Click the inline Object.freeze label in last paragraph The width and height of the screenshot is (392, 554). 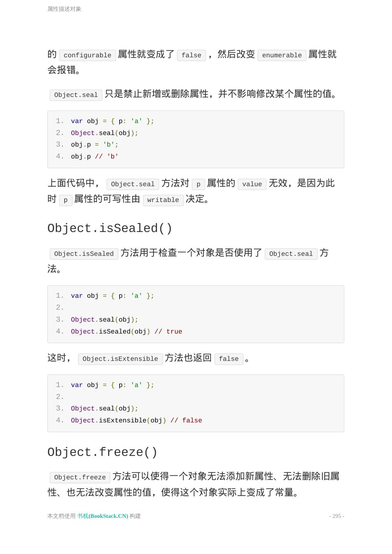[x=80, y=477]
